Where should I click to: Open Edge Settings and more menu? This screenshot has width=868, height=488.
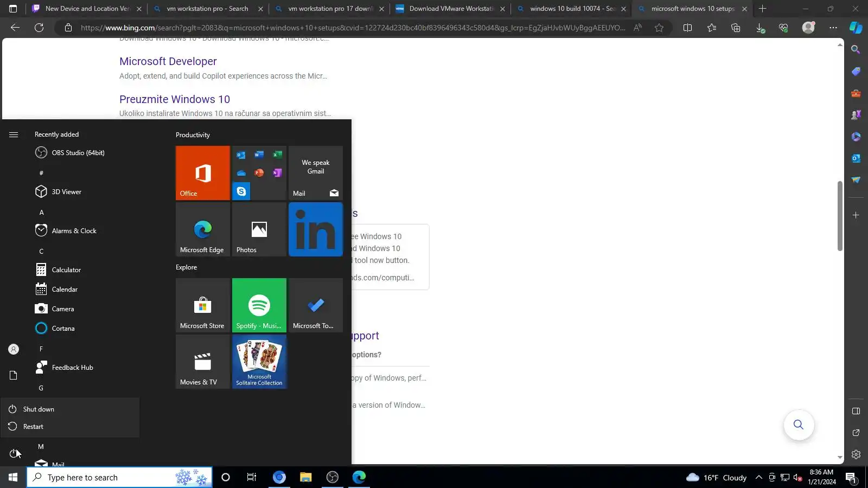[x=833, y=28]
